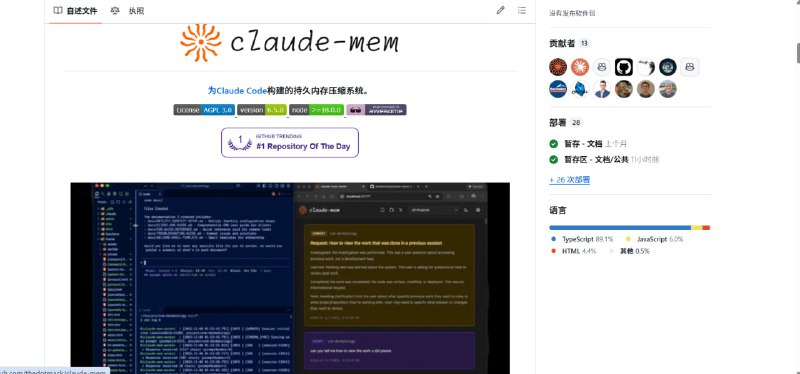This screenshot has height=374, width=800.
Task: Click the 没有发布软件包 packages text
Action: pyautogui.click(x=572, y=13)
